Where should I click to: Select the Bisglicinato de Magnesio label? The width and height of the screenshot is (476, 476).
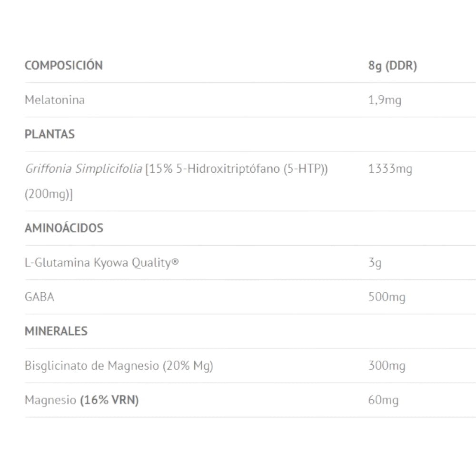91,366
